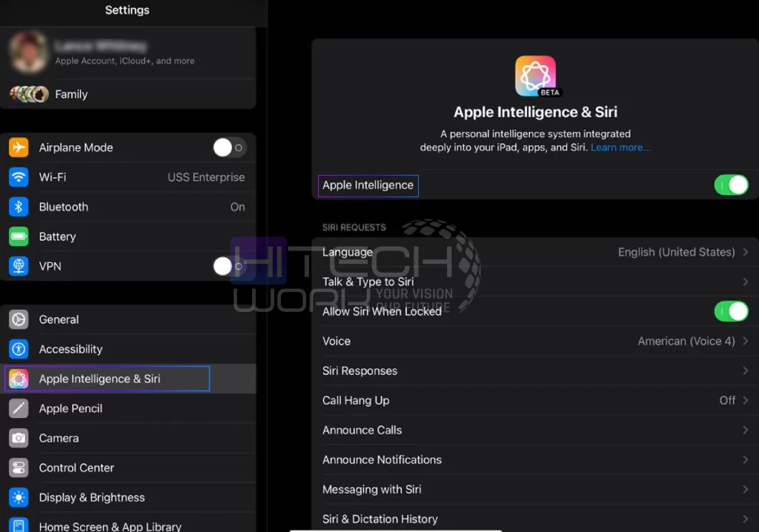759x532 pixels.
Task: Click Announce Calls label
Action: click(x=362, y=430)
